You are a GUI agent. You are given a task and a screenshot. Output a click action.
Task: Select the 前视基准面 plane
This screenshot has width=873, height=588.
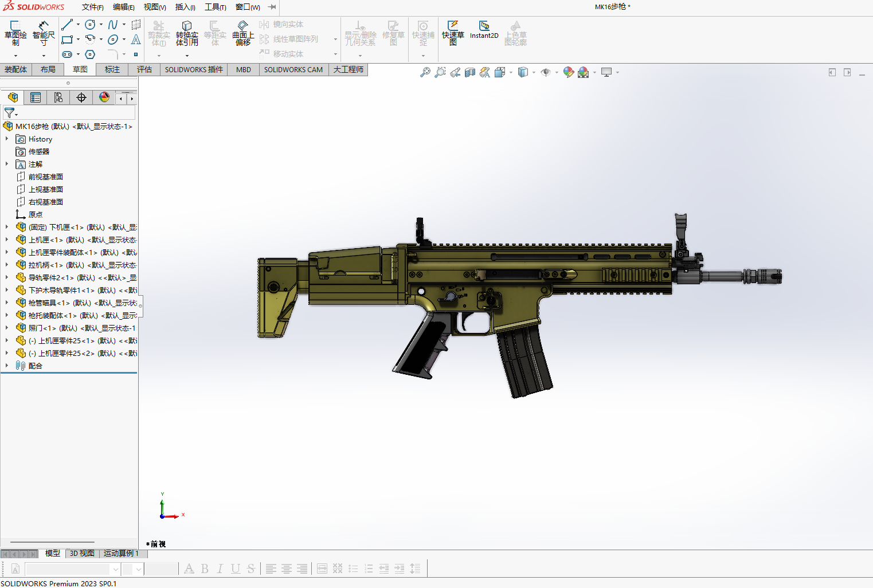click(46, 177)
